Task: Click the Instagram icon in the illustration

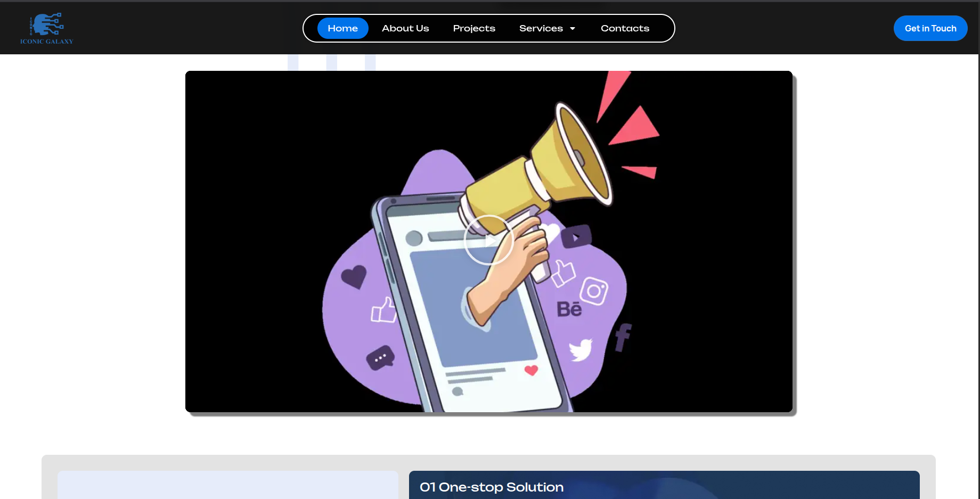Action: tap(594, 291)
